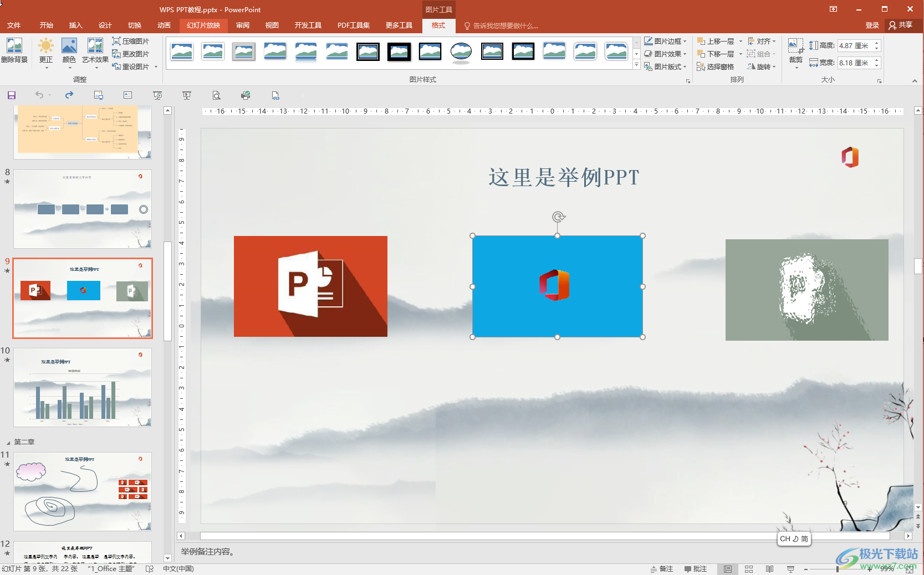Image resolution: width=924 pixels, height=575 pixels.
Task: Switch to Reading view icon in status bar
Action: 769,569
